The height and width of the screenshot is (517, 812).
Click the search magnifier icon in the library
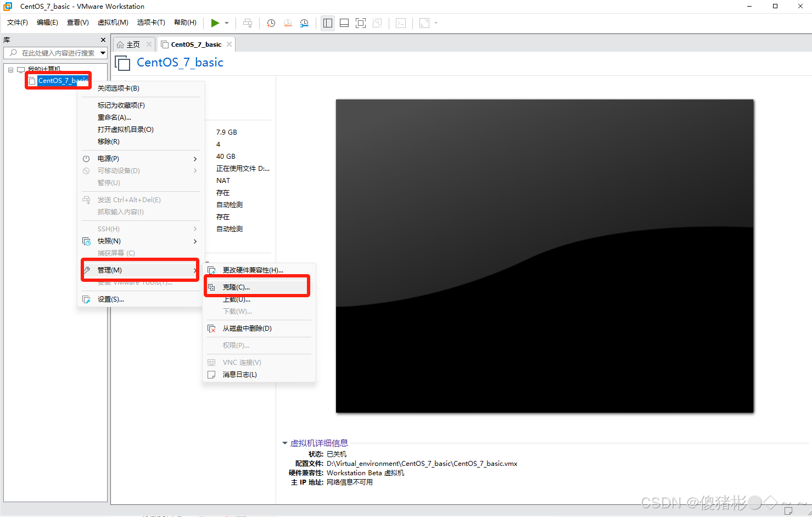(x=13, y=53)
